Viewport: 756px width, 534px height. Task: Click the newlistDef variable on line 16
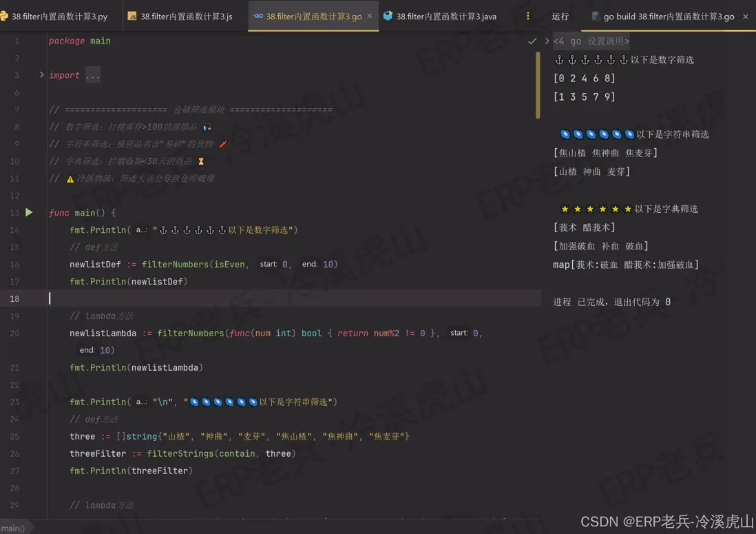tap(95, 265)
